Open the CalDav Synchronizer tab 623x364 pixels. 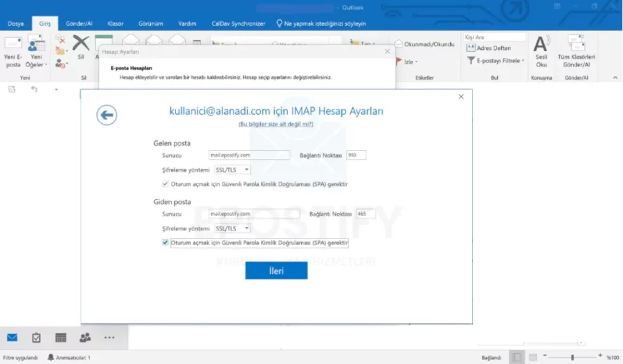[x=238, y=24]
